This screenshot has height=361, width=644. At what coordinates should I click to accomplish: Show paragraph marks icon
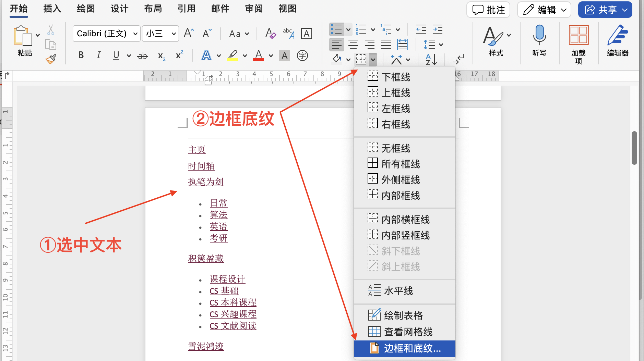pyautogui.click(x=458, y=59)
